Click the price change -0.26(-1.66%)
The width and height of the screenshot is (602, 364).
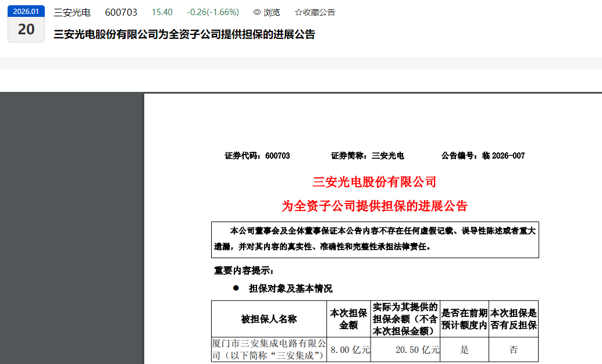[x=213, y=12]
